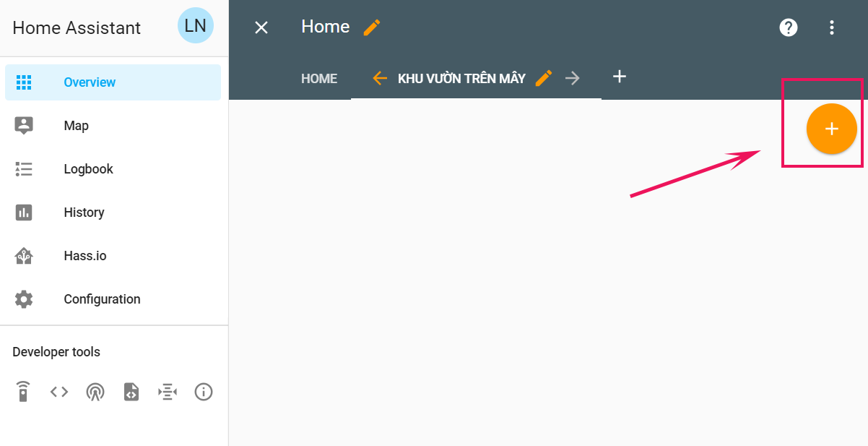Switch to the HOME tab
Screen dimensions: 868x446
[319, 79]
